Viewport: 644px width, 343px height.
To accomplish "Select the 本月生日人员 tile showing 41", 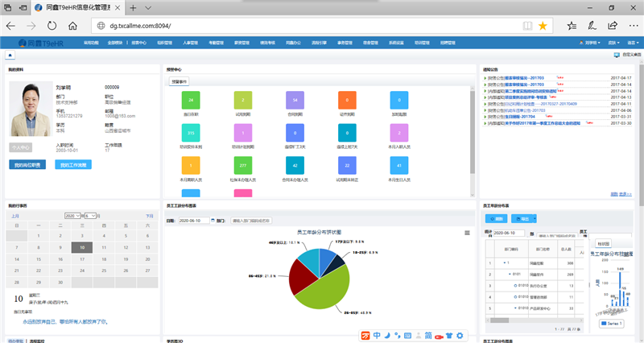I will (400, 167).
